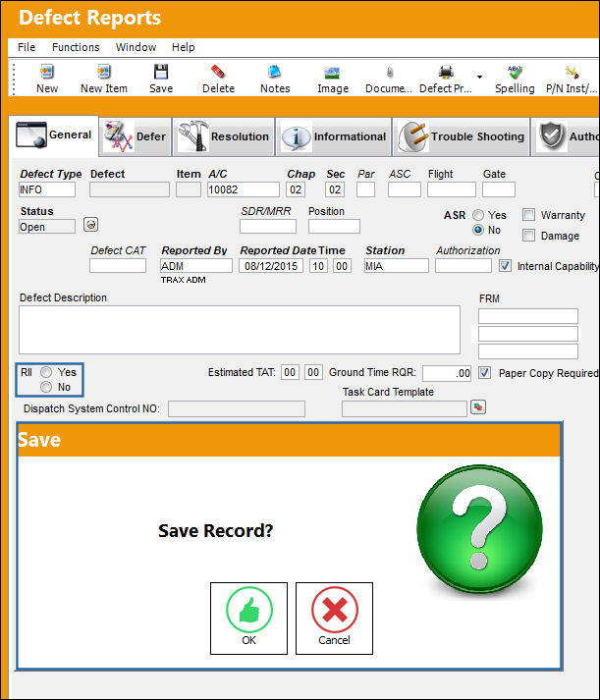Click the Par input field
The height and width of the screenshot is (700, 600).
pyautogui.click(x=365, y=189)
